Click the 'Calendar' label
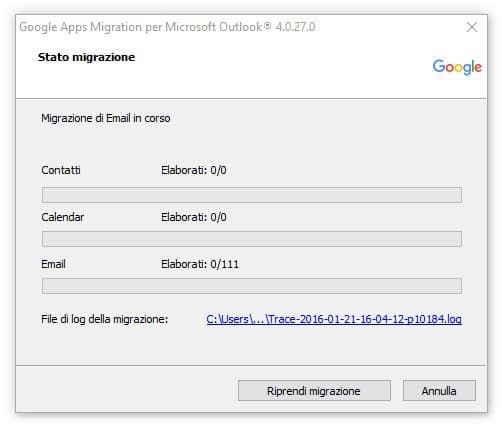 pyautogui.click(x=62, y=217)
